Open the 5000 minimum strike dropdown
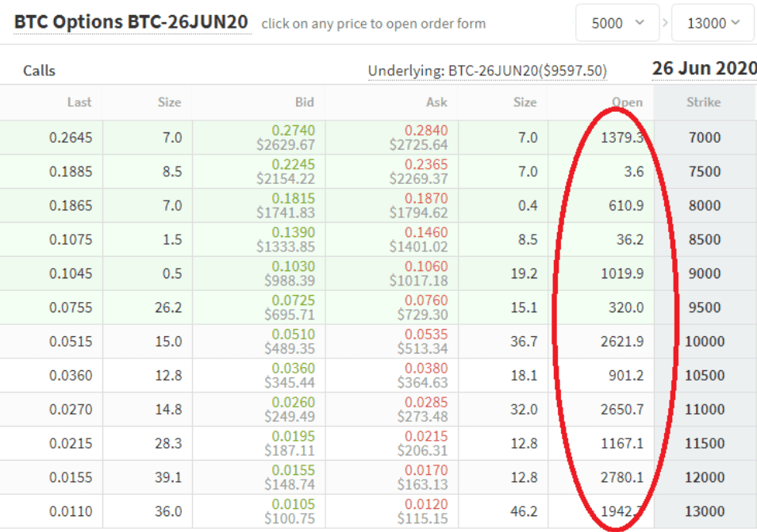 pyautogui.click(x=617, y=23)
